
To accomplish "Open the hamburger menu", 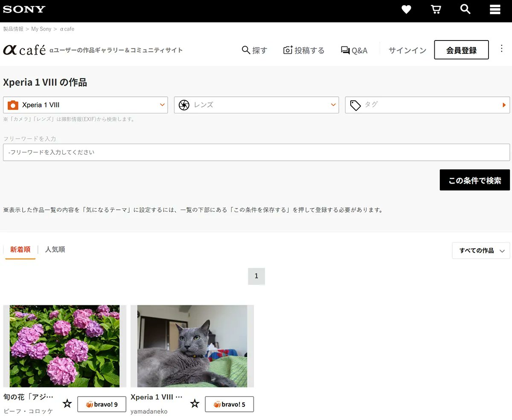I will [x=495, y=9].
